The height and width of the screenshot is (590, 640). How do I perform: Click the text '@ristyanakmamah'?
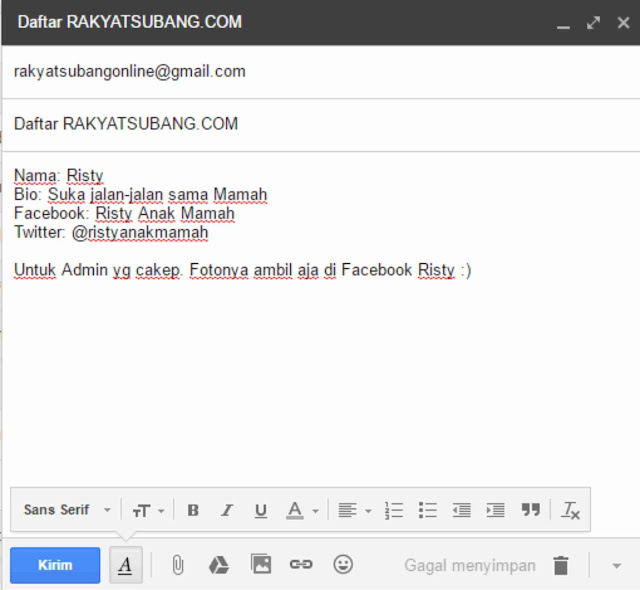point(140,233)
